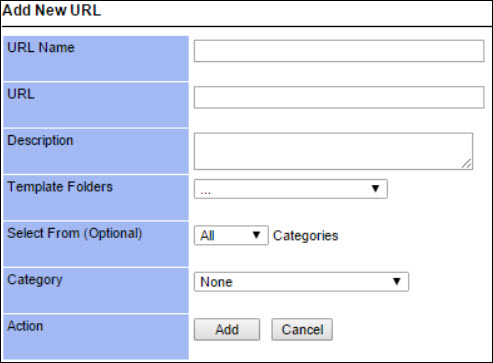This screenshot has height=363, width=493.
Task: Click the Cancel button
Action: (x=302, y=329)
